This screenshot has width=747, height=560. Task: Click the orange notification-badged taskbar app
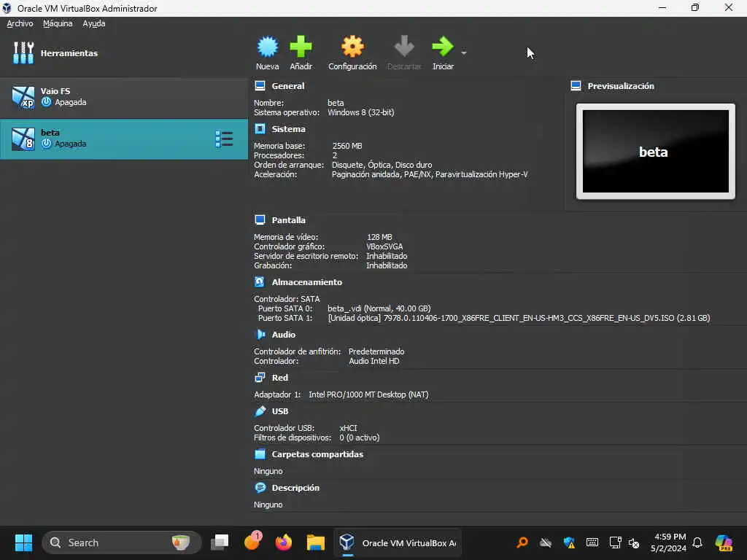252,541
